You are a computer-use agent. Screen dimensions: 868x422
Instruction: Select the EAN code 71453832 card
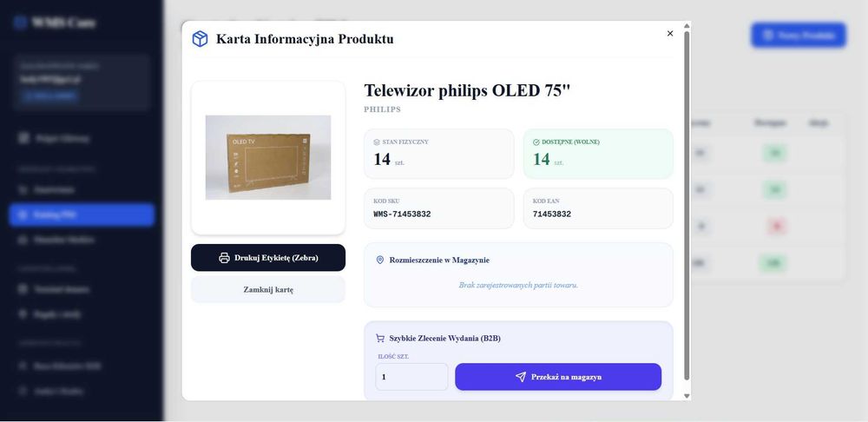click(x=598, y=208)
